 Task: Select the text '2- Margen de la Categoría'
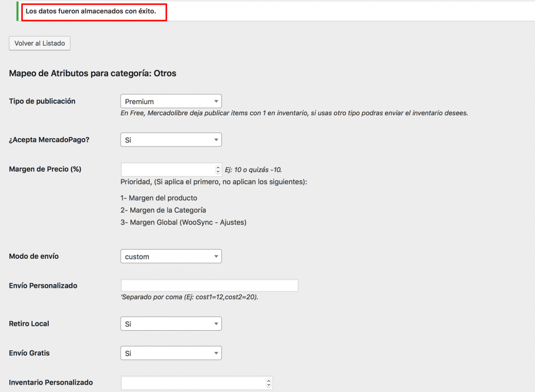click(163, 210)
